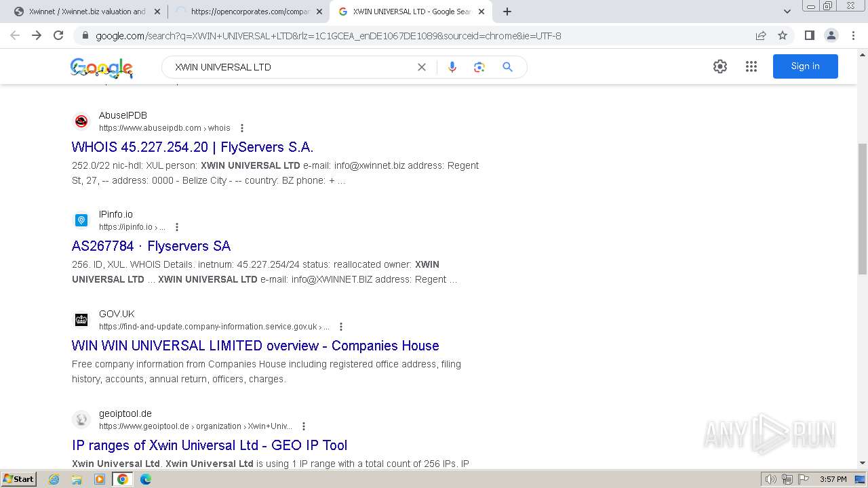
Task: Open WIN WIN UNIVERSAL LIMITED Companies House link
Action: [x=256, y=346]
